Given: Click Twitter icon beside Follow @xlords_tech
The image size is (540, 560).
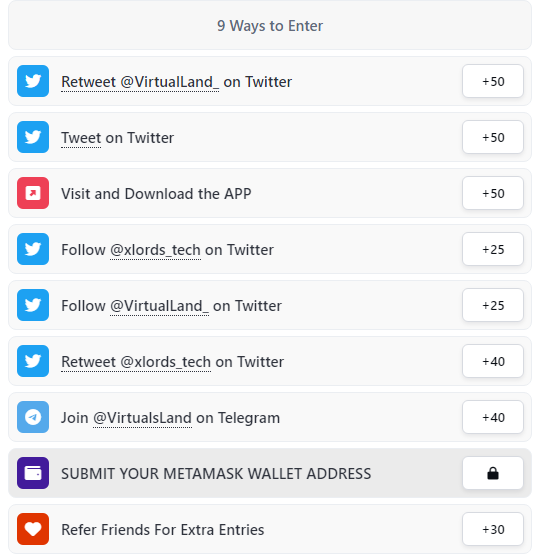Looking at the screenshot, I should tap(33, 249).
